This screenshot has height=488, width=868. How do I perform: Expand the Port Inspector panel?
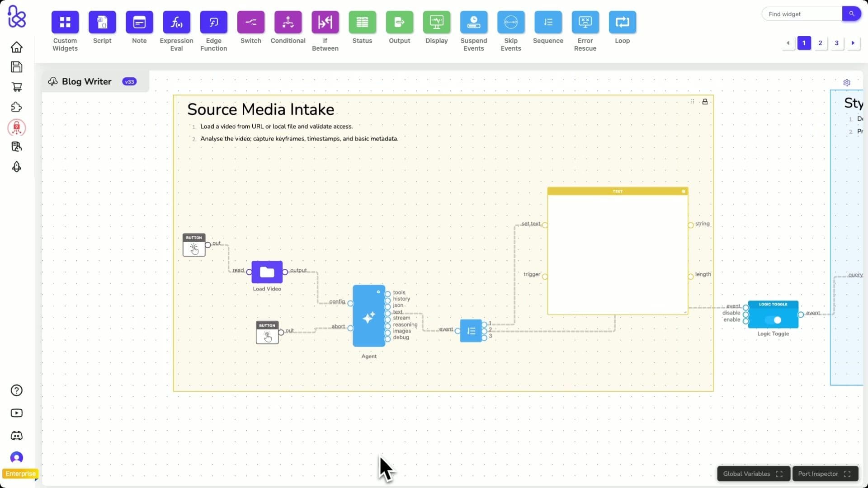coord(848,474)
